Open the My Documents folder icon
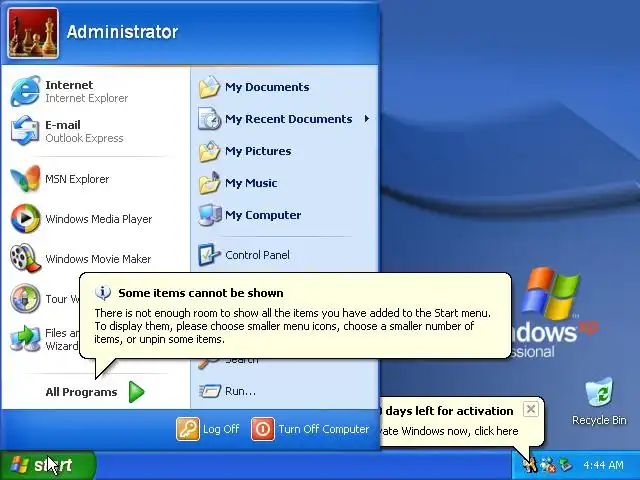The height and width of the screenshot is (480, 640). click(209, 87)
